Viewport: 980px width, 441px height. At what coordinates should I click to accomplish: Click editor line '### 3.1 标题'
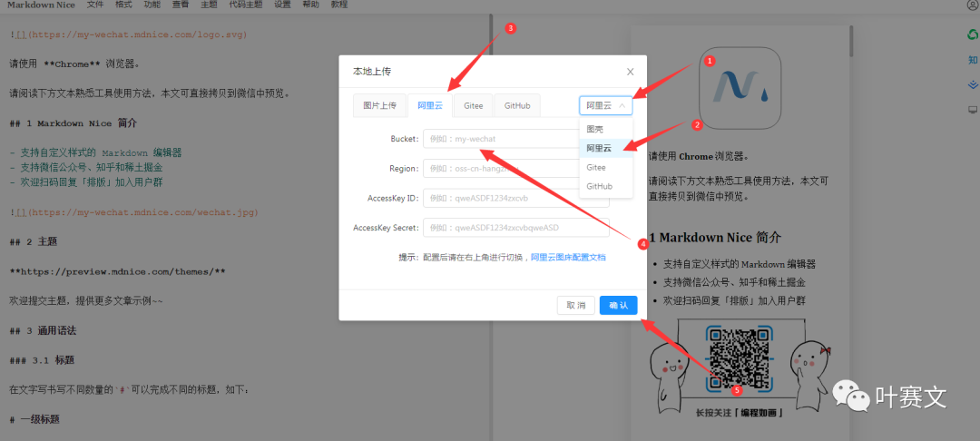click(43, 360)
